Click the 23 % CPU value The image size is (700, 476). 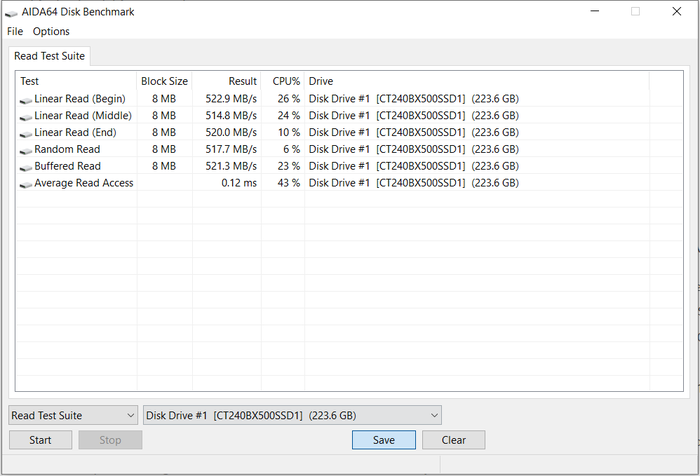pos(288,166)
